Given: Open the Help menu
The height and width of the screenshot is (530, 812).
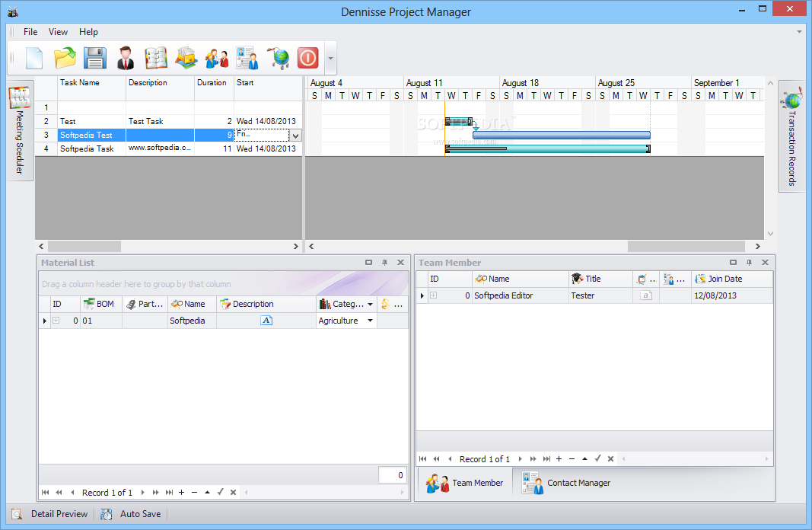Looking at the screenshot, I should 88,32.
